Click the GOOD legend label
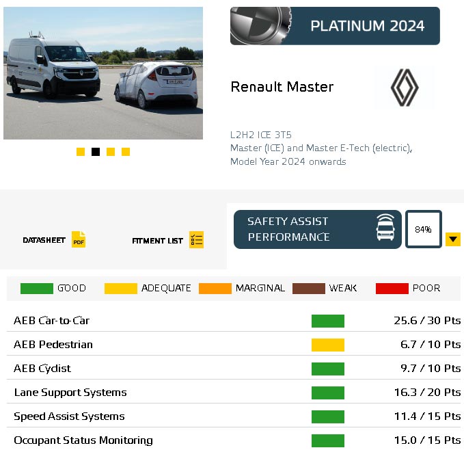Image resolution: width=464 pixels, height=476 pixels. [72, 288]
